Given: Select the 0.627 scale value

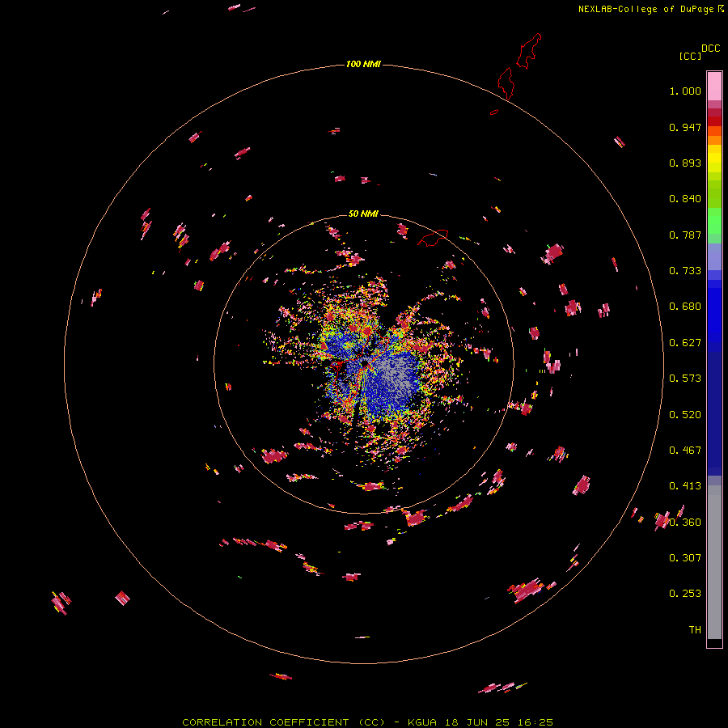Looking at the screenshot, I should (x=685, y=343).
